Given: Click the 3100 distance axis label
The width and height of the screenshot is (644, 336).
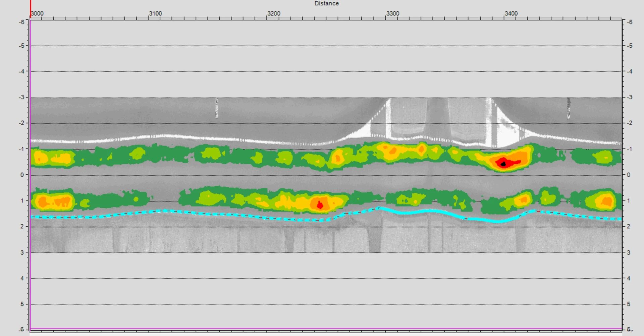Looking at the screenshot, I should pos(155,13).
